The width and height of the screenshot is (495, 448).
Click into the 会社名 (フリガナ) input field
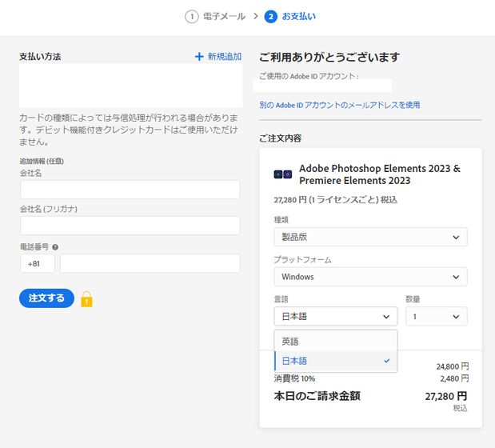130,226
